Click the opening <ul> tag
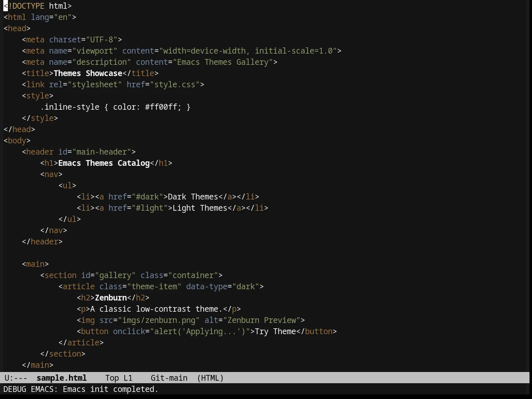 pyautogui.click(x=67, y=185)
